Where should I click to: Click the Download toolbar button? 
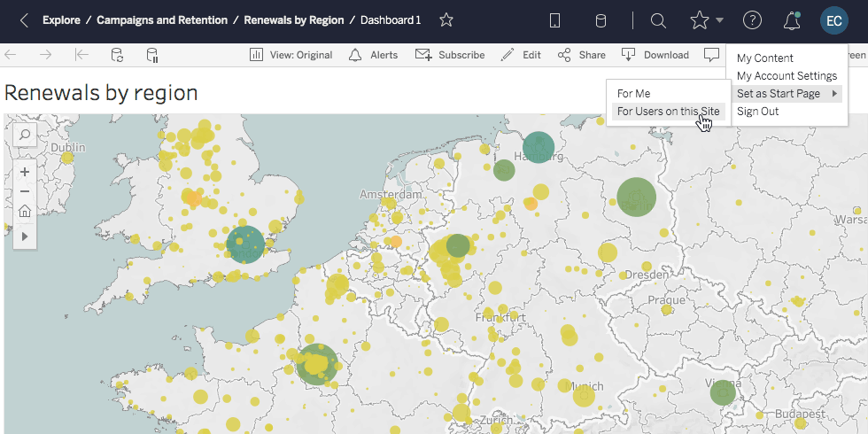(x=655, y=55)
